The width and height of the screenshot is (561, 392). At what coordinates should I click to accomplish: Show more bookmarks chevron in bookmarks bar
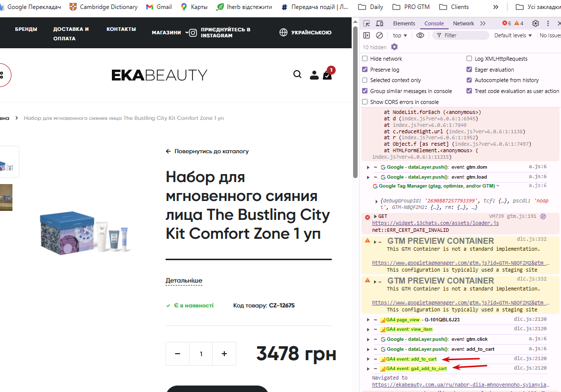(x=495, y=7)
